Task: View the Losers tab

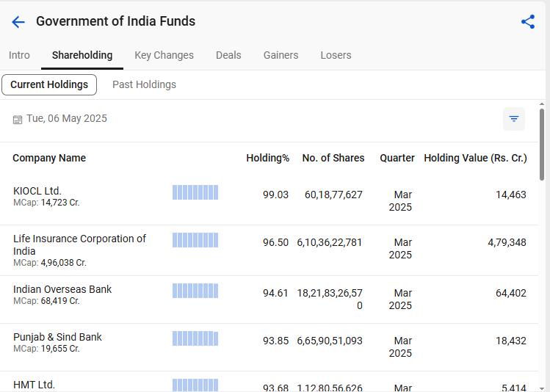Action: [x=336, y=55]
